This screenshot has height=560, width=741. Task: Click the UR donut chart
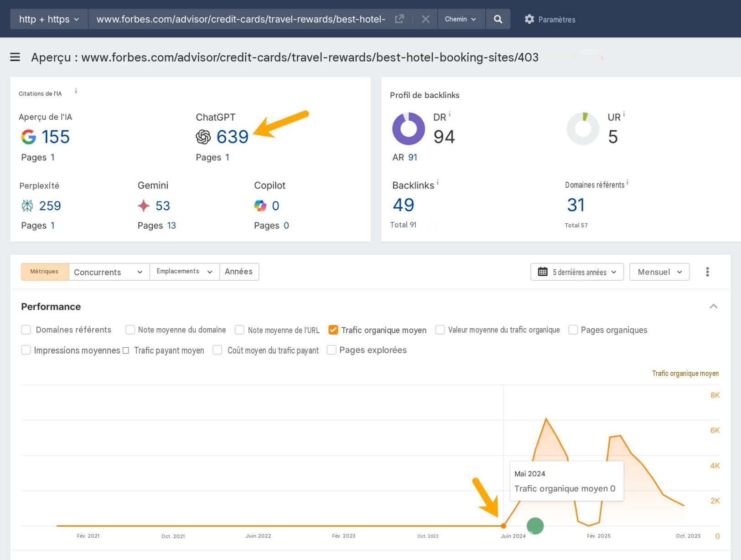coord(583,128)
